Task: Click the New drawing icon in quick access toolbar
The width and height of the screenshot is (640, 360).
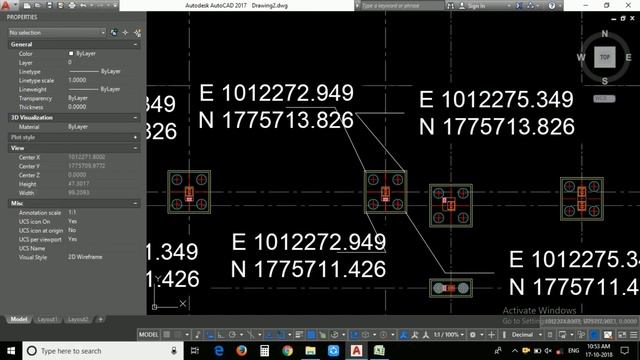Action: point(27,5)
